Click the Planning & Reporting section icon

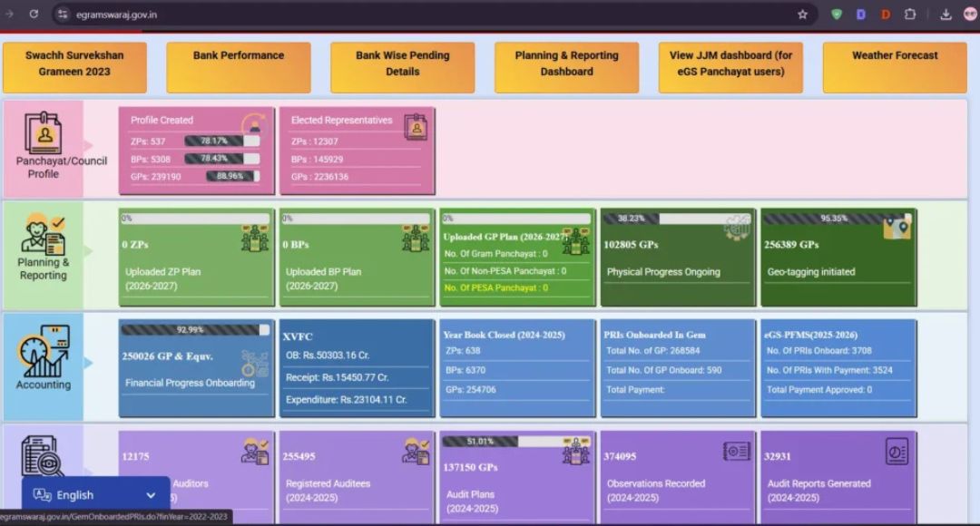click(44, 235)
